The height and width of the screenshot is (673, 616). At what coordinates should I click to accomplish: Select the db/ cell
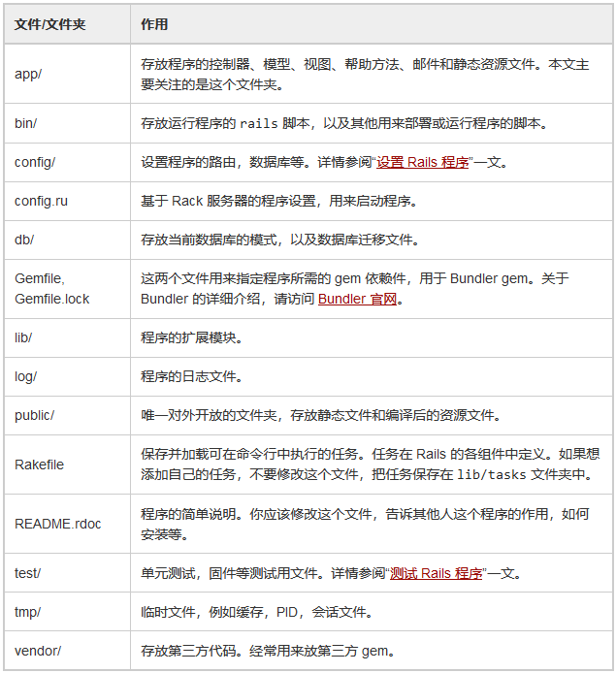pos(67,240)
